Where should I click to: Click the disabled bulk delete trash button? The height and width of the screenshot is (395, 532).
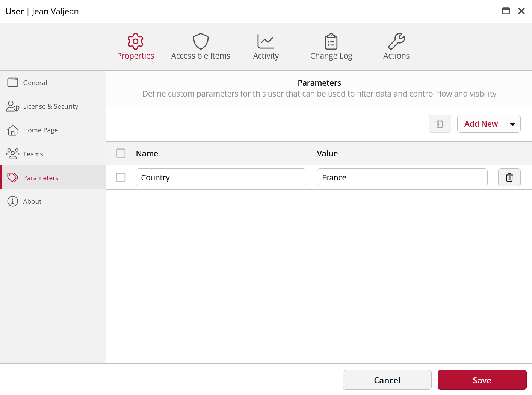(440, 124)
